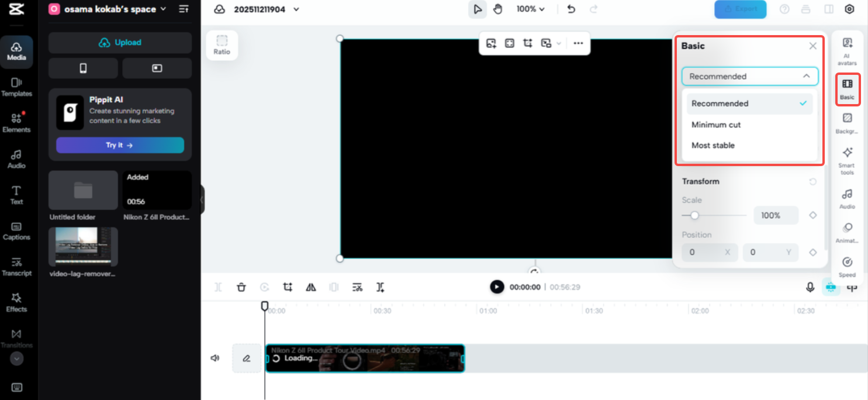868x400 pixels.
Task: Select the Crop tool in the timeline toolbar
Action: click(x=287, y=287)
